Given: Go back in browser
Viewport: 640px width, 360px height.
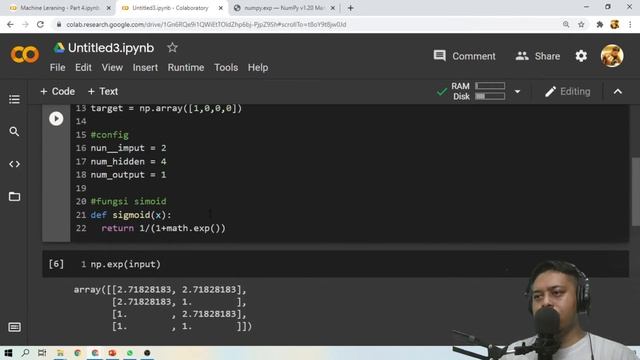Looking at the screenshot, I should [10, 24].
